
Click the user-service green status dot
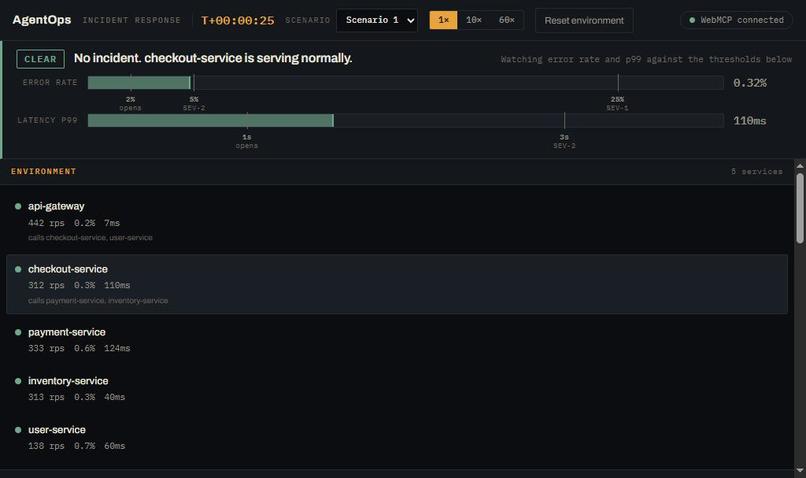[x=18, y=430]
